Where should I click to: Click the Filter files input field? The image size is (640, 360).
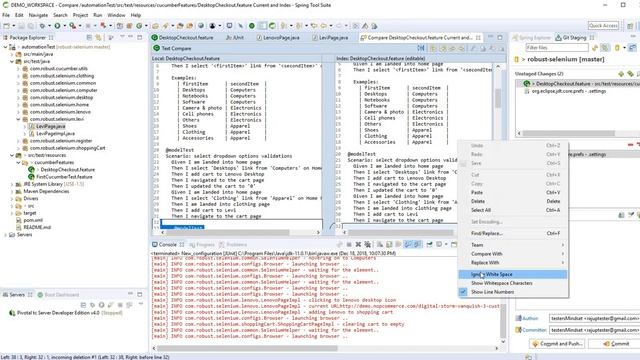coord(556,48)
